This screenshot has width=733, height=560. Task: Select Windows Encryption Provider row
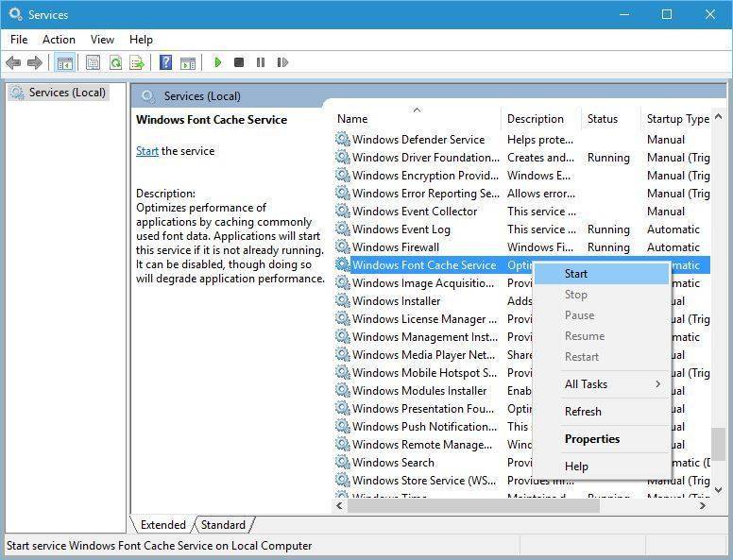pos(522,176)
